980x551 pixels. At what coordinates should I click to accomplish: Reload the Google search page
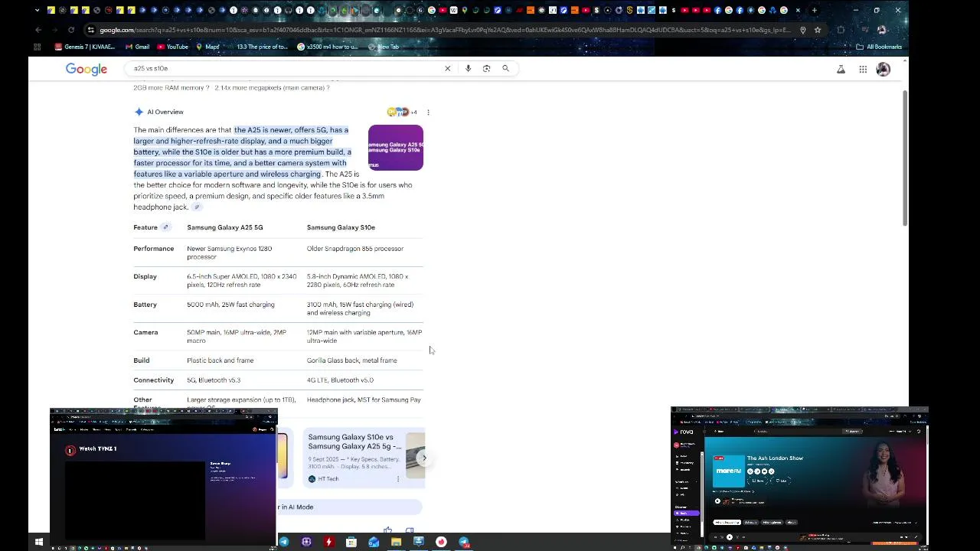coord(71,30)
